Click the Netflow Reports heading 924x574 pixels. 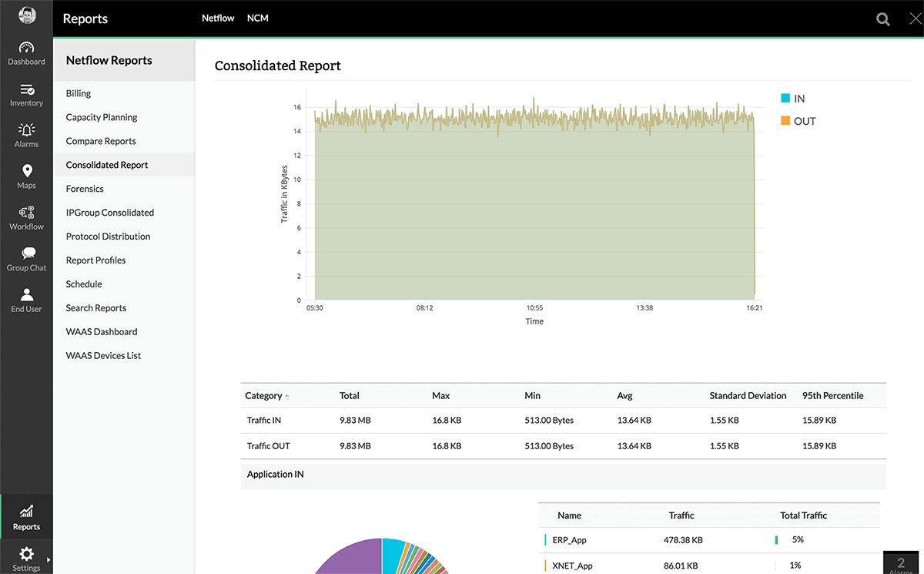click(109, 60)
